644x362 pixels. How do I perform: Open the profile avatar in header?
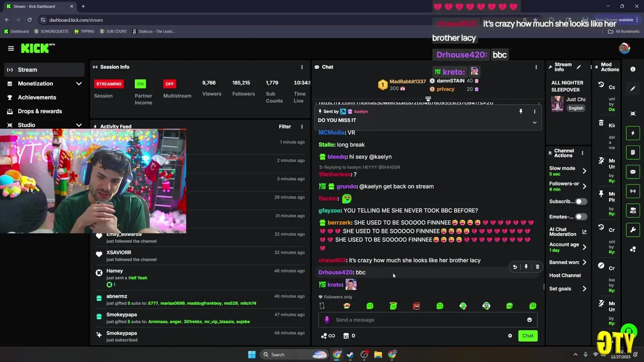[624, 48]
